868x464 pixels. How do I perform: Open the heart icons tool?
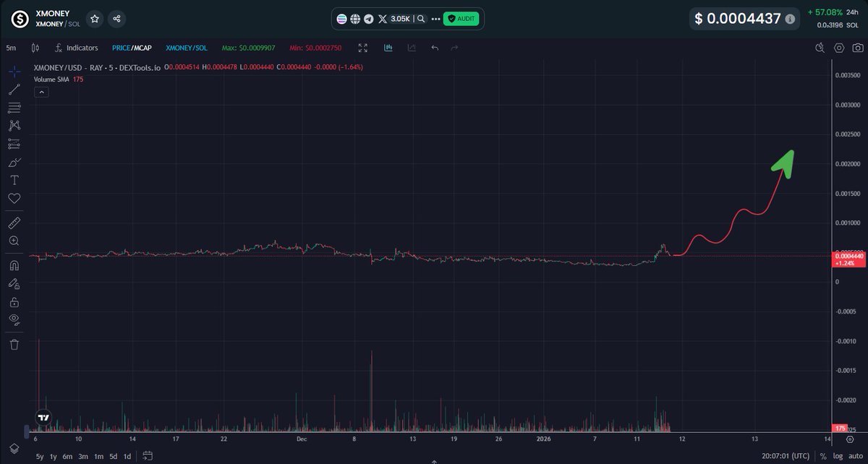pos(14,198)
